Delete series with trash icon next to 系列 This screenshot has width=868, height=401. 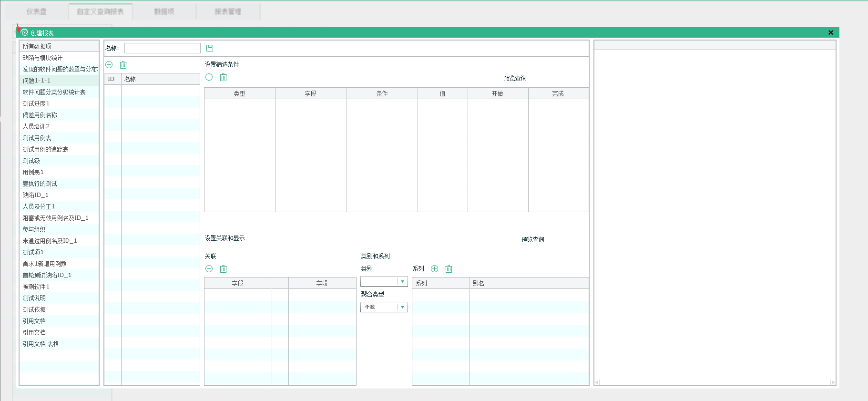pyautogui.click(x=449, y=269)
